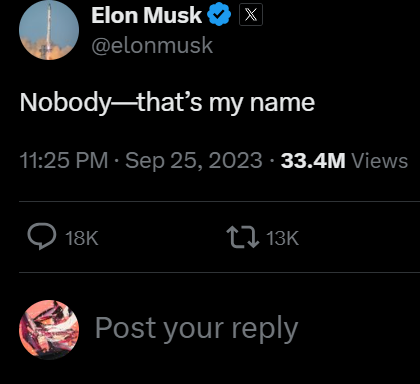Click the reply speech bubble icon
Image resolution: width=420 pixels, height=384 pixels.
pyautogui.click(x=42, y=237)
